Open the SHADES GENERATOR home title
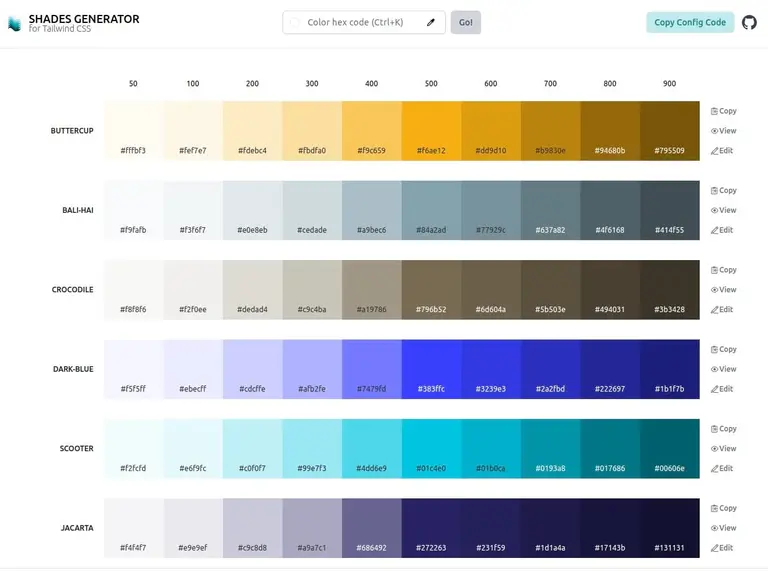768x571 pixels. [84, 19]
